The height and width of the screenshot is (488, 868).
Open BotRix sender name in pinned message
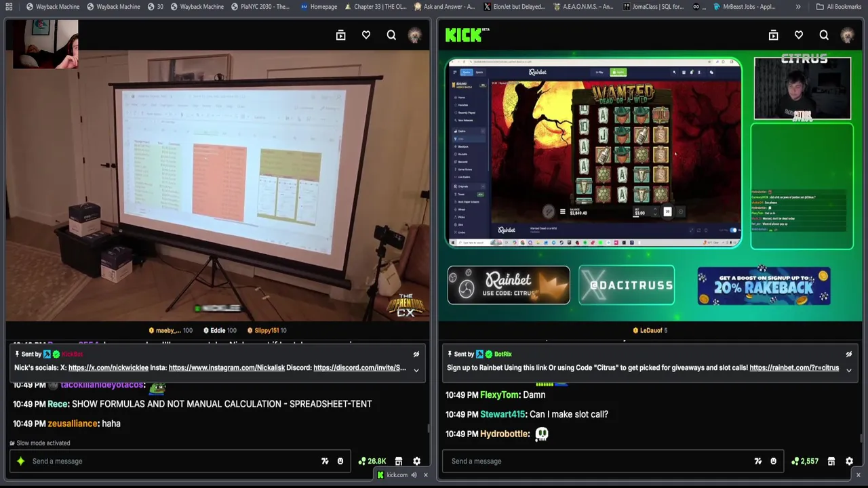coord(503,354)
